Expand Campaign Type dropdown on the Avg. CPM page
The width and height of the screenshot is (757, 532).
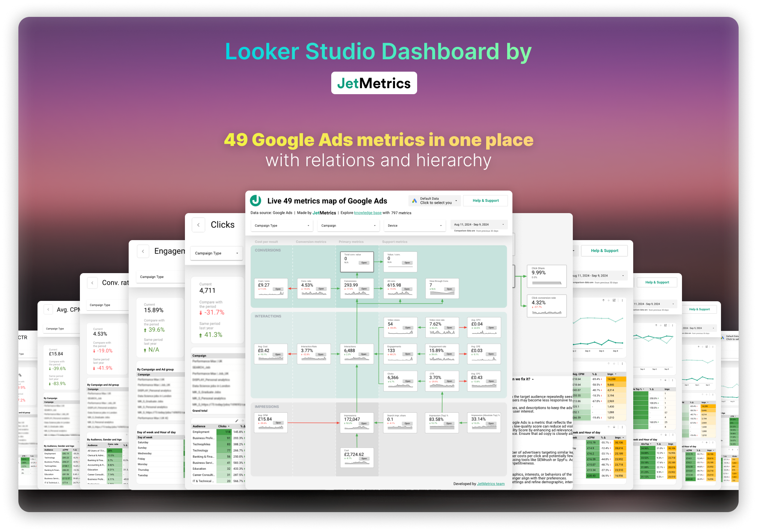62,329
